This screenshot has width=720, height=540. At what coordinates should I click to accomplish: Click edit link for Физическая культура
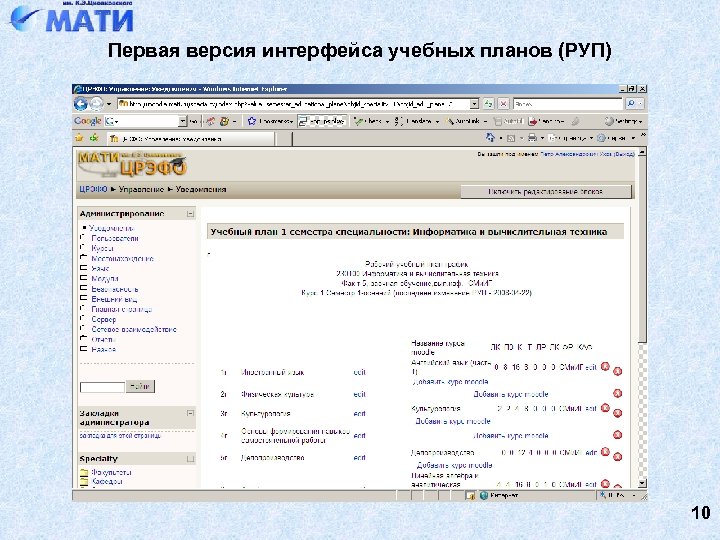coord(360,394)
